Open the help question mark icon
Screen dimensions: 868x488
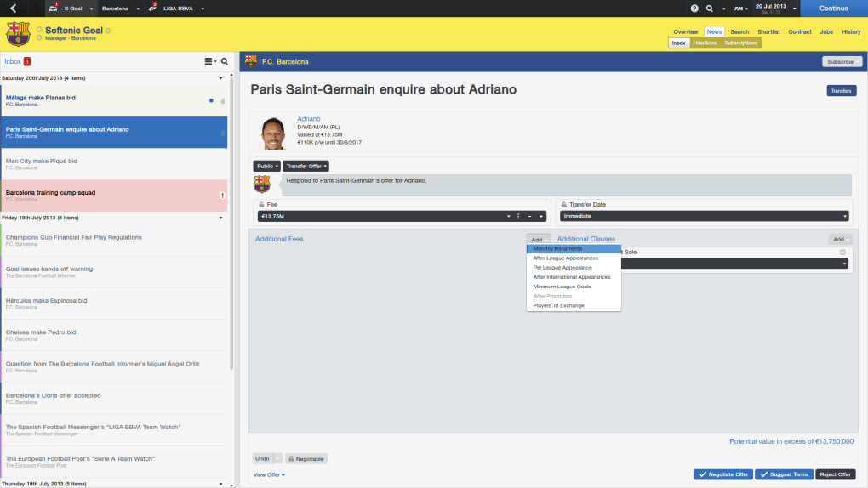click(694, 9)
